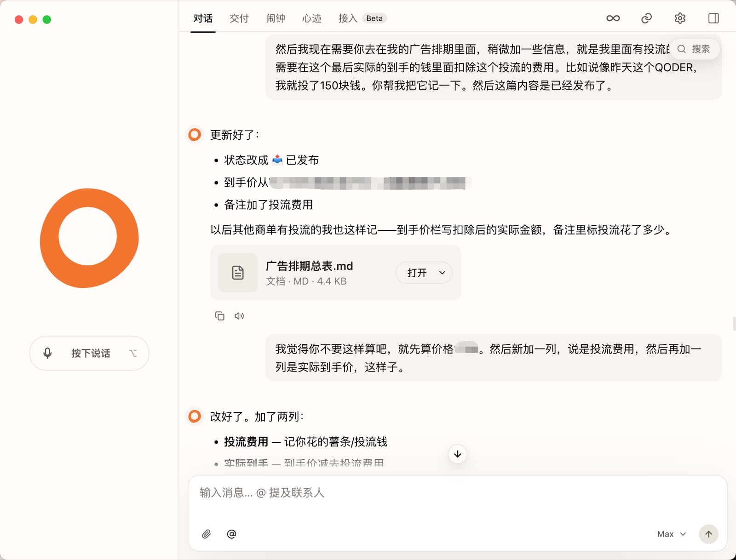736x560 pixels.
Task: Click the text 备注加了投流费用
Action: coord(269,205)
